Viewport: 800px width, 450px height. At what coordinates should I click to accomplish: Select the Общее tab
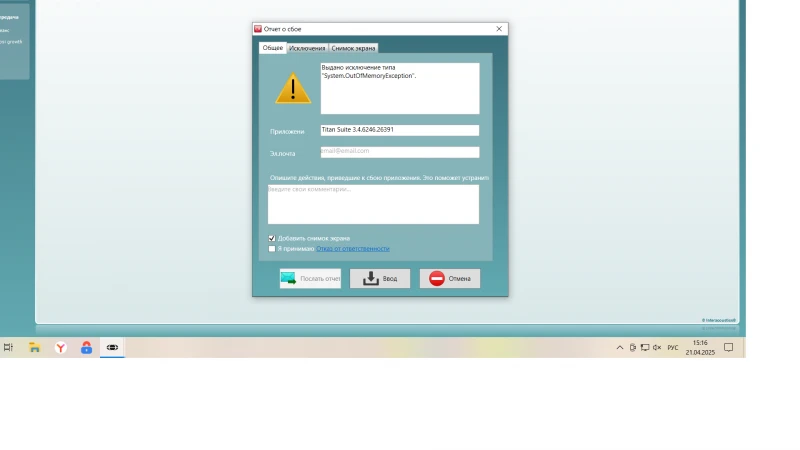pos(272,47)
